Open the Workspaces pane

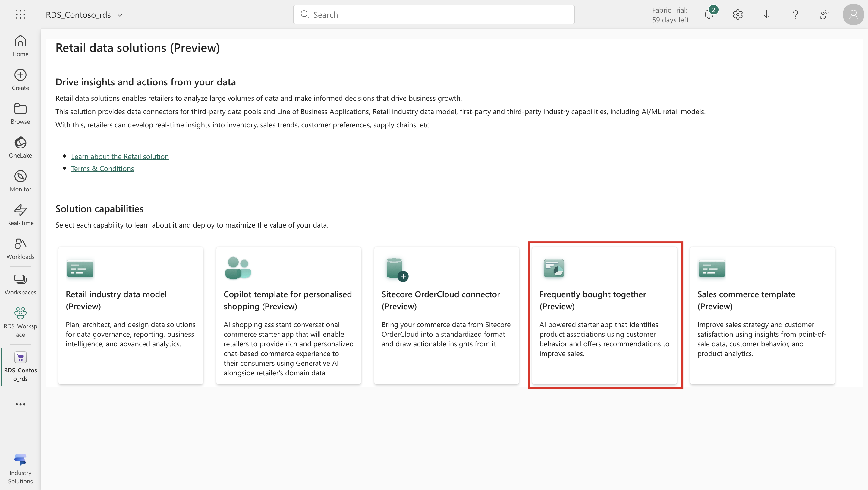[x=20, y=284]
